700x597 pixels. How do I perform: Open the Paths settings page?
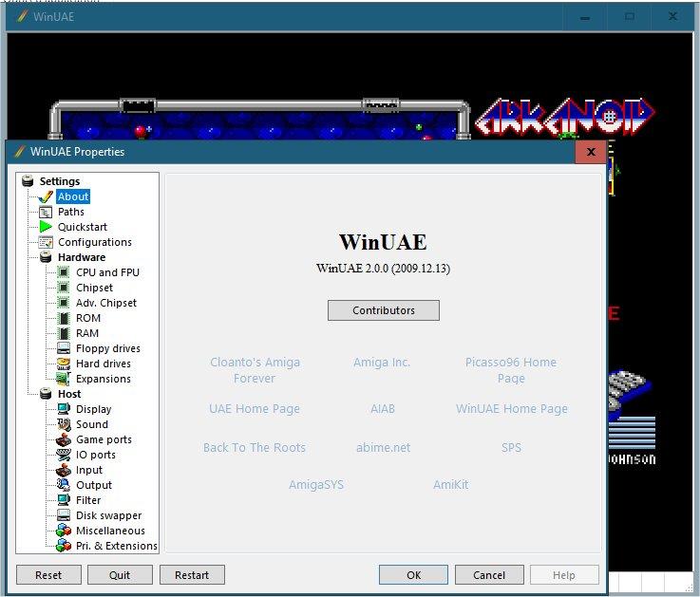(x=71, y=212)
